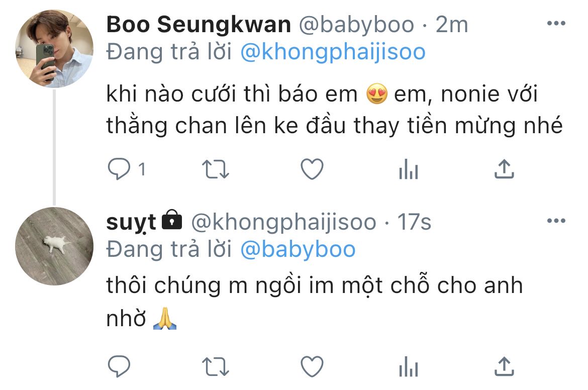The width and height of the screenshot is (588, 390).
Task: Reply to suyt's tweet
Action: click(x=119, y=366)
